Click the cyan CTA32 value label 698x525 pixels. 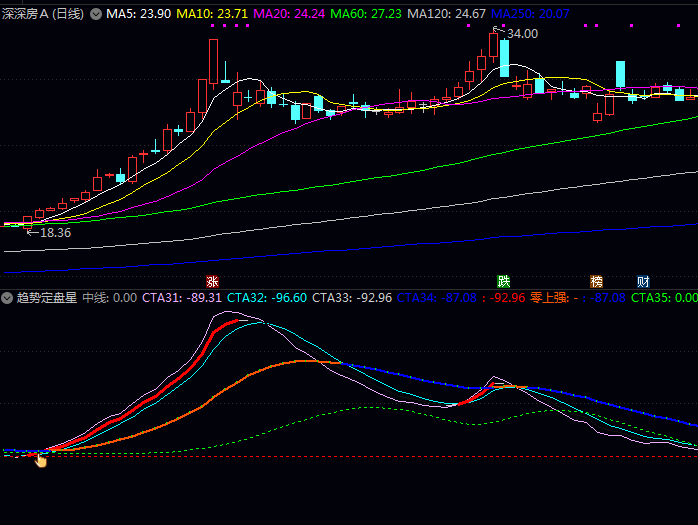point(266,298)
